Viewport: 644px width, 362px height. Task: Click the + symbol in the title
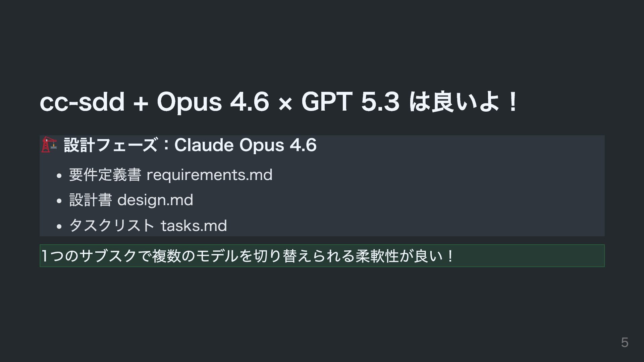coord(141,103)
